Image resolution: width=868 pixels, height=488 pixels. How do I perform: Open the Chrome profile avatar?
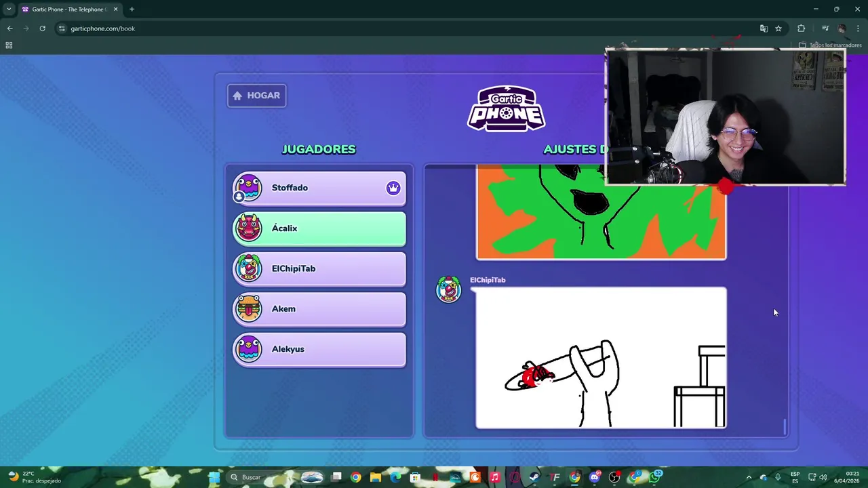842,28
